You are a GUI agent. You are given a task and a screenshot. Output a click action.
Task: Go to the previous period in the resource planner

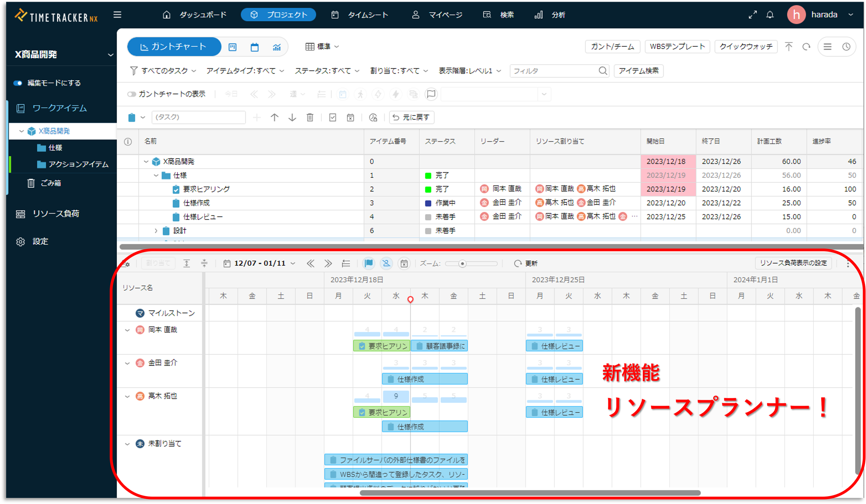(x=310, y=263)
